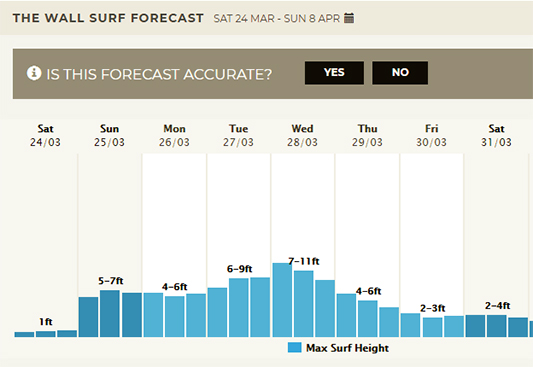Toggle the Max Surf Height legend swatch
533x367 pixels.
pyautogui.click(x=294, y=348)
